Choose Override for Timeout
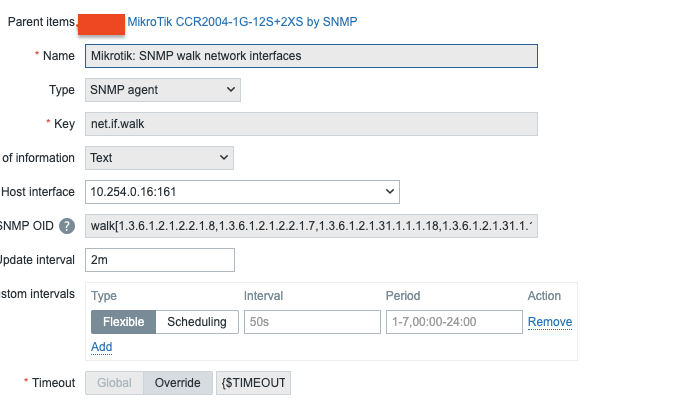The height and width of the screenshot is (405, 674). coord(178,383)
